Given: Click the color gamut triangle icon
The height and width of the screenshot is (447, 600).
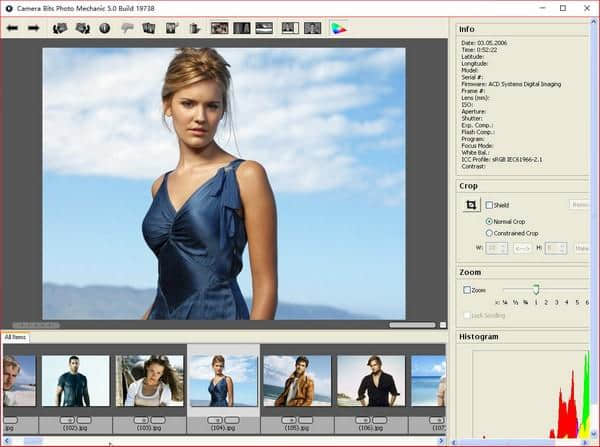Looking at the screenshot, I should 338,28.
